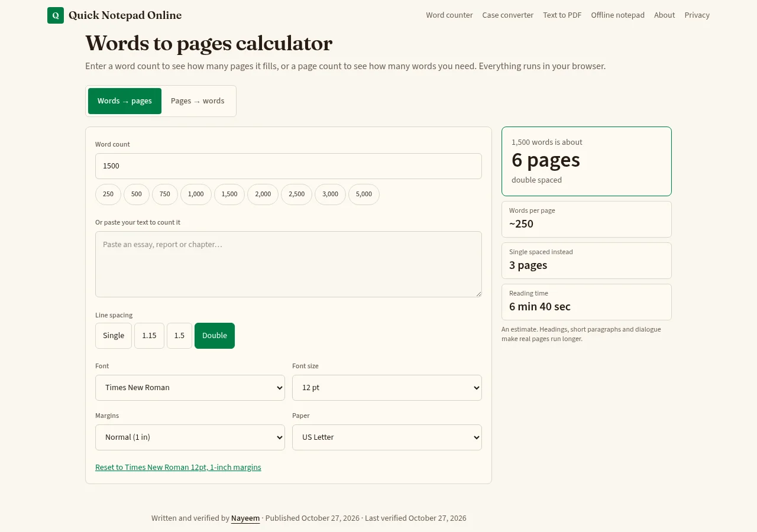Choose 1.15 line spacing
The width and height of the screenshot is (757, 532).
149,336
